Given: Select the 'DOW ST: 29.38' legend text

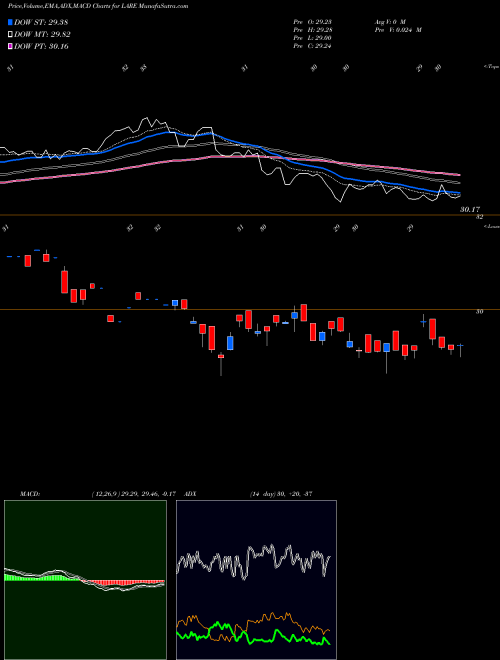Looking at the screenshot, I should [41, 22].
